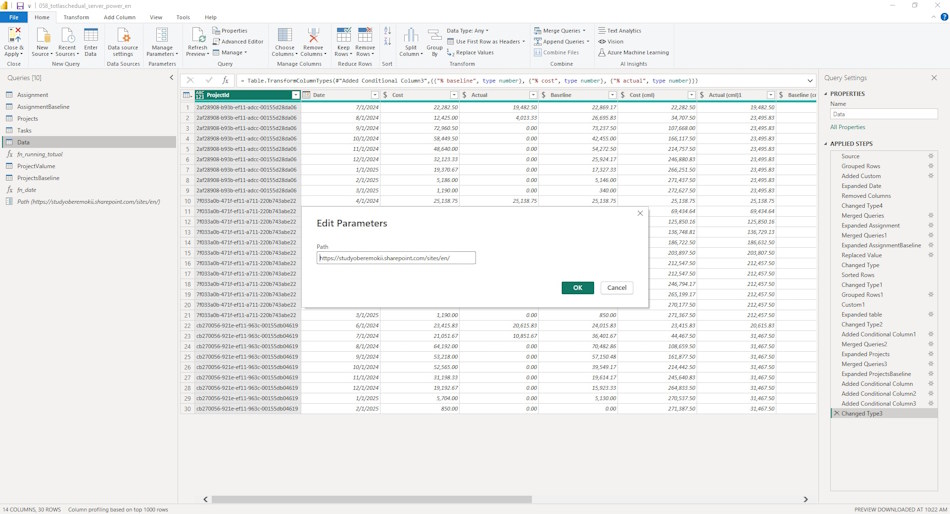Switch to the Help ribbon tab
This screenshot has width=950, height=514.
point(210,17)
